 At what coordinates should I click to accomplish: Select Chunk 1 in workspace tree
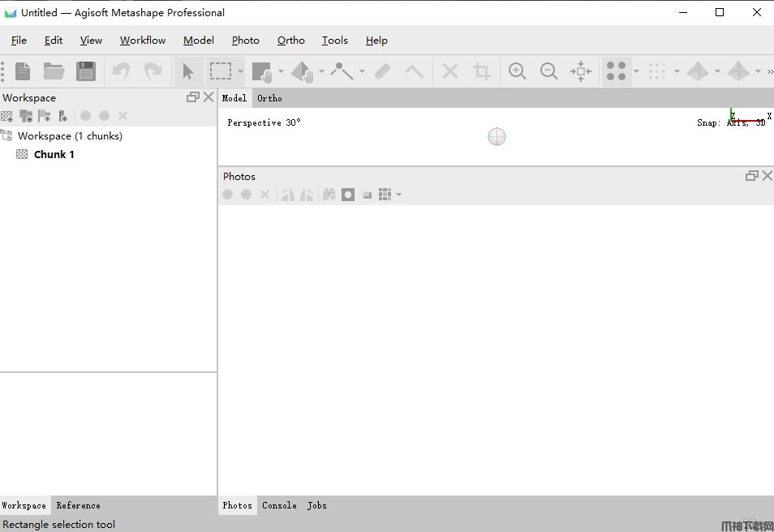click(x=54, y=154)
